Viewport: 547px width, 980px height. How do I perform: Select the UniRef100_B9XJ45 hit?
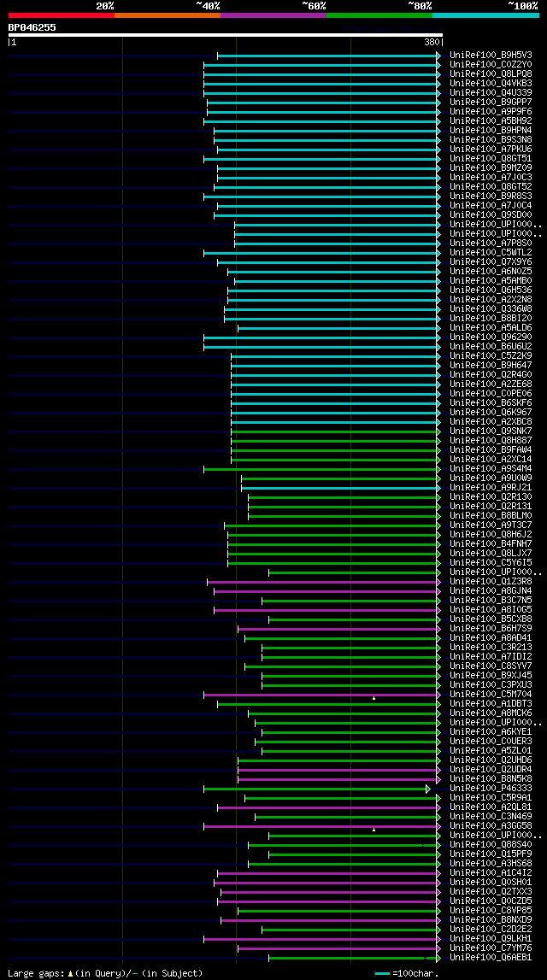point(491,676)
